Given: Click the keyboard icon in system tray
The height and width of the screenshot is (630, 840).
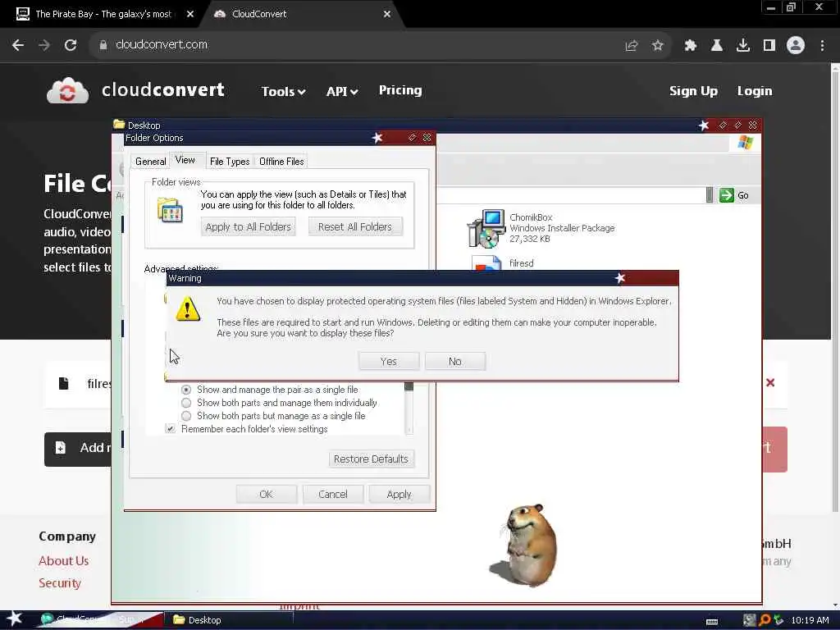Looking at the screenshot, I should coord(712,621).
